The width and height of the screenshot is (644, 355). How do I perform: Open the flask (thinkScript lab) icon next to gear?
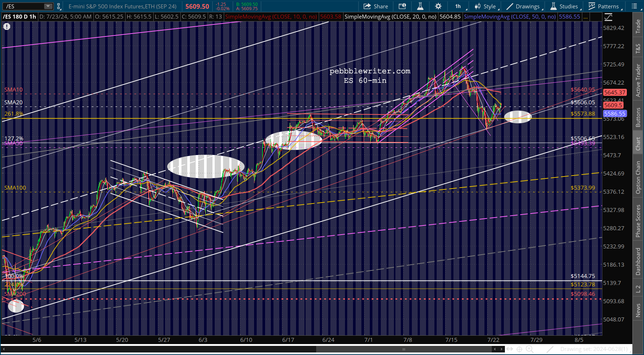click(x=420, y=6)
